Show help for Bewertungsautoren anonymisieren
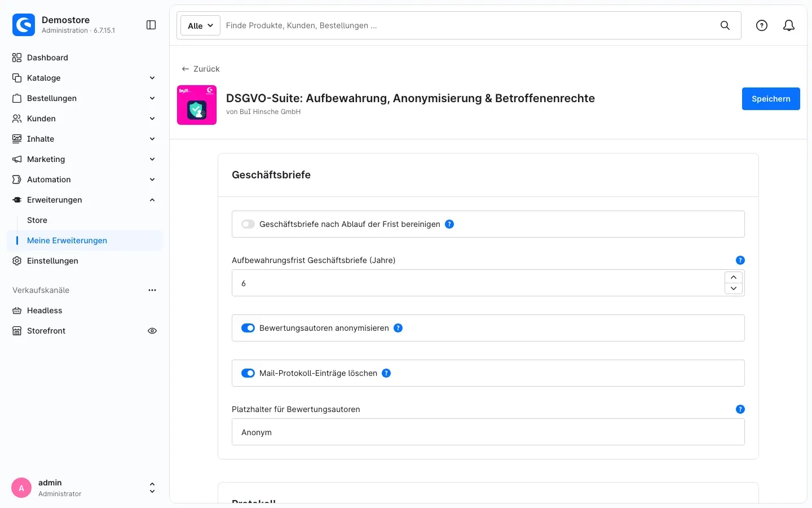The image size is (812, 508). tap(398, 328)
